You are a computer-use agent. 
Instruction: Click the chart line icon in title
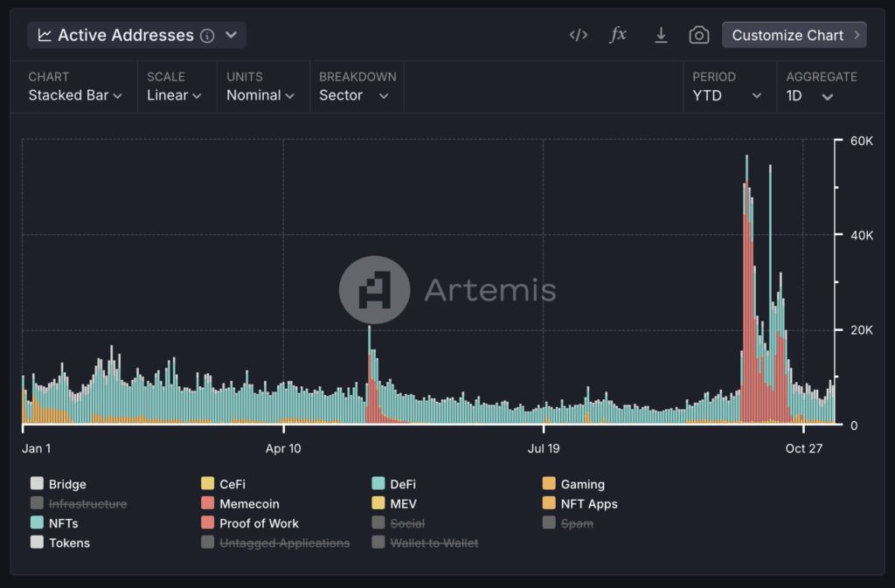[x=45, y=36]
